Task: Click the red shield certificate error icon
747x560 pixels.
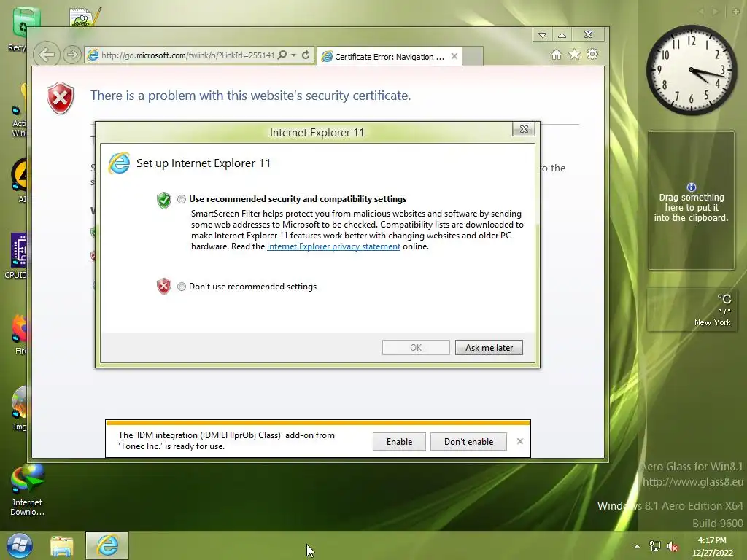Action: [x=61, y=98]
